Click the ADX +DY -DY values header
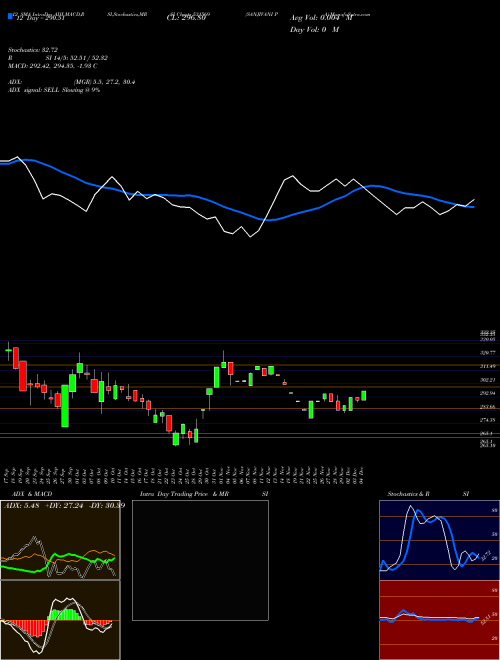Image resolution: width=500 pixels, height=660 pixels. point(64,506)
